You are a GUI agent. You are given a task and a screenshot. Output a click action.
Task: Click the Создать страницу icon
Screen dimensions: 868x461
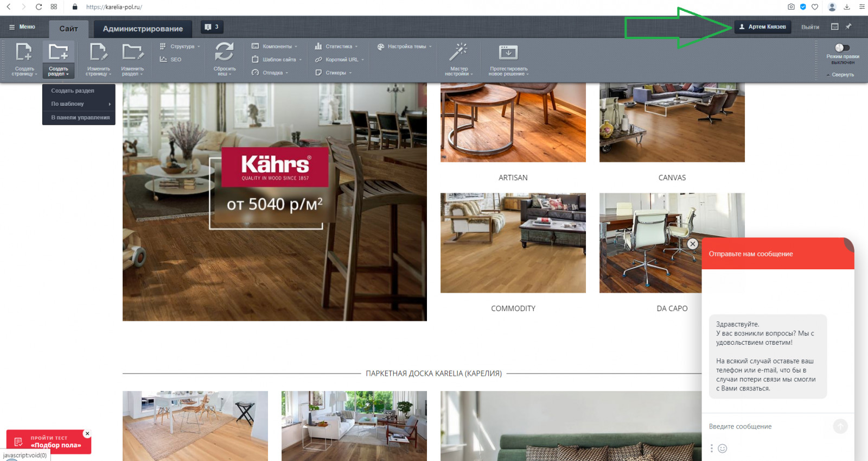[24, 52]
